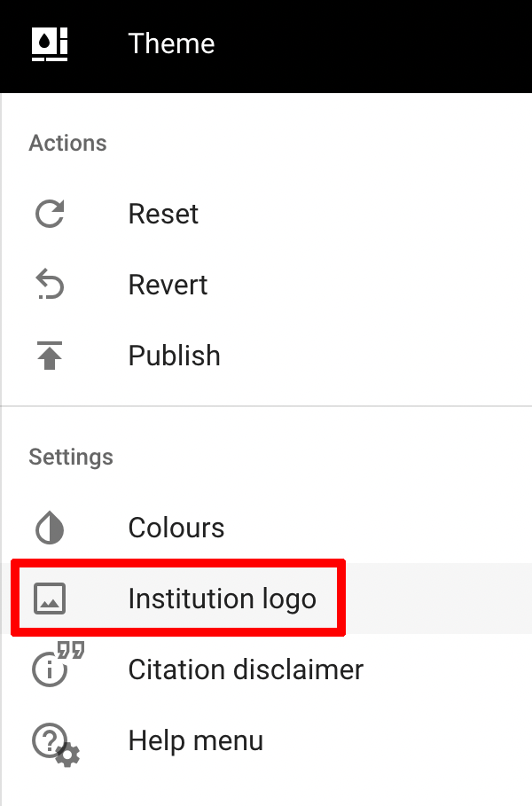
Task: Click the Settings section heading
Action: 71,458
